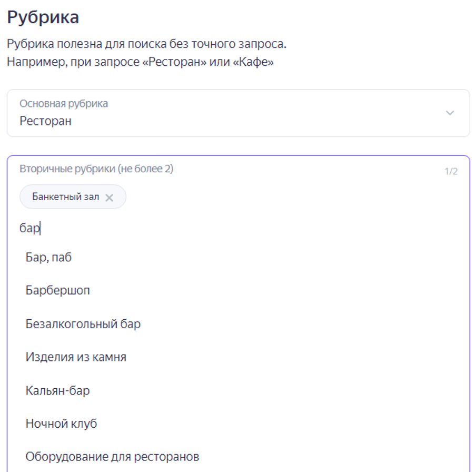Pick "Оборудование для ресторанов" from the dropdown
476x472 pixels.
point(112,457)
